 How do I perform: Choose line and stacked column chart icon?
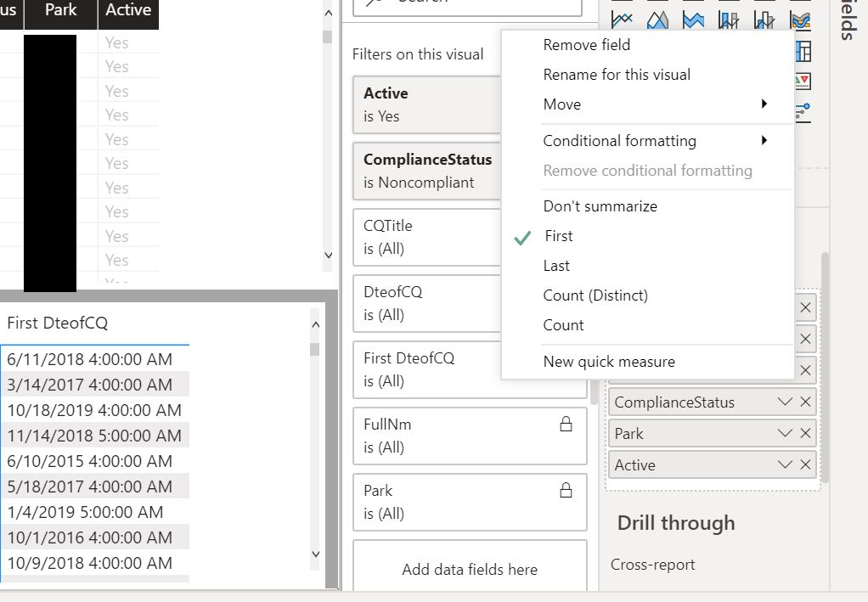729,20
